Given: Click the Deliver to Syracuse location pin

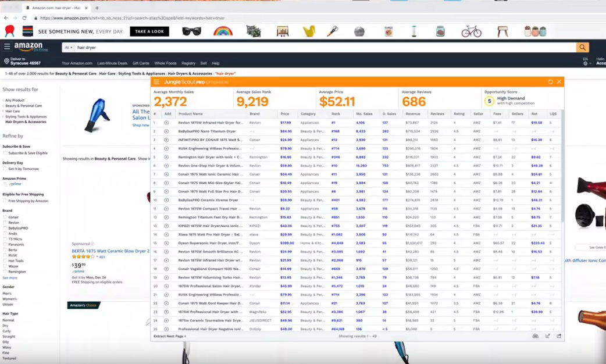Looking at the screenshot, I should coord(6,61).
